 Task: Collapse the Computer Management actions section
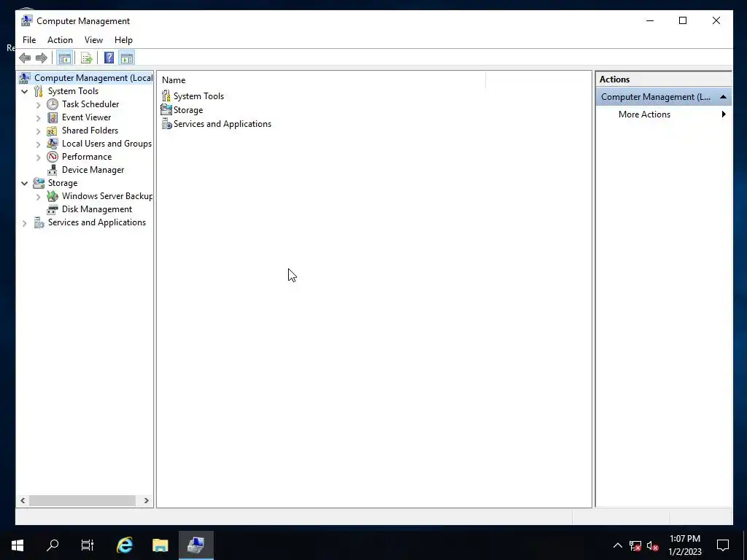pyautogui.click(x=723, y=97)
